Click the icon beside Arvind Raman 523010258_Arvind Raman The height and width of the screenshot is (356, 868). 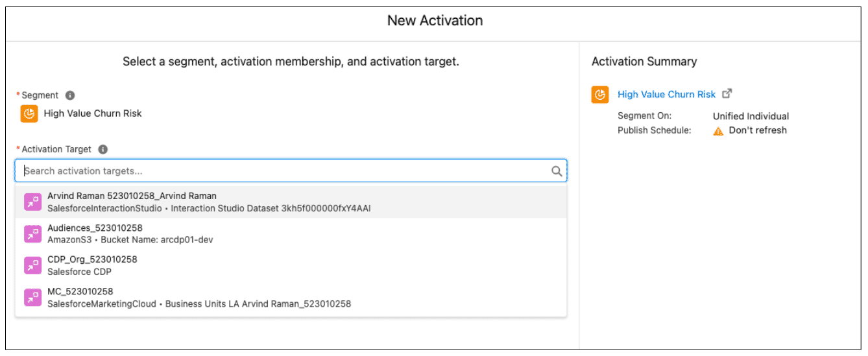point(32,202)
